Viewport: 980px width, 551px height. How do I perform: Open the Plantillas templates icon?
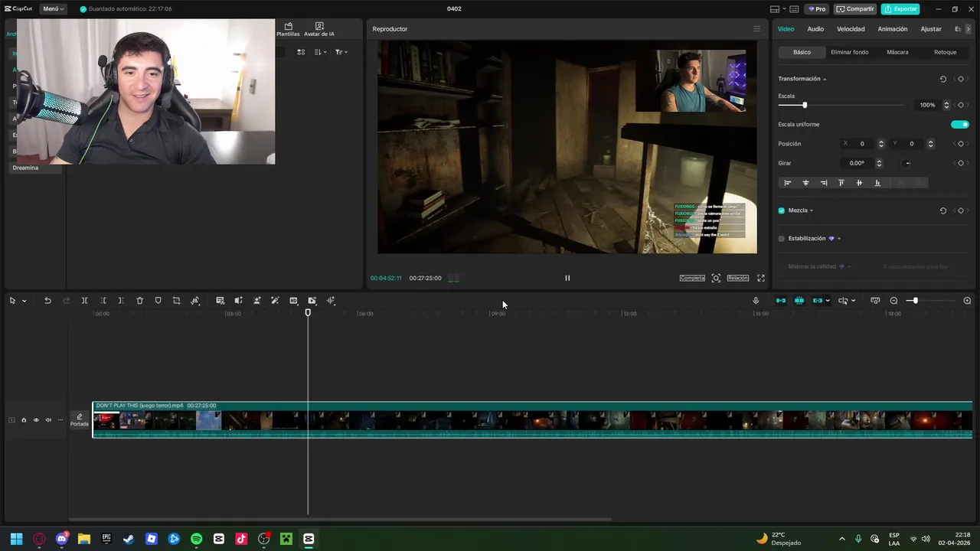tap(288, 29)
